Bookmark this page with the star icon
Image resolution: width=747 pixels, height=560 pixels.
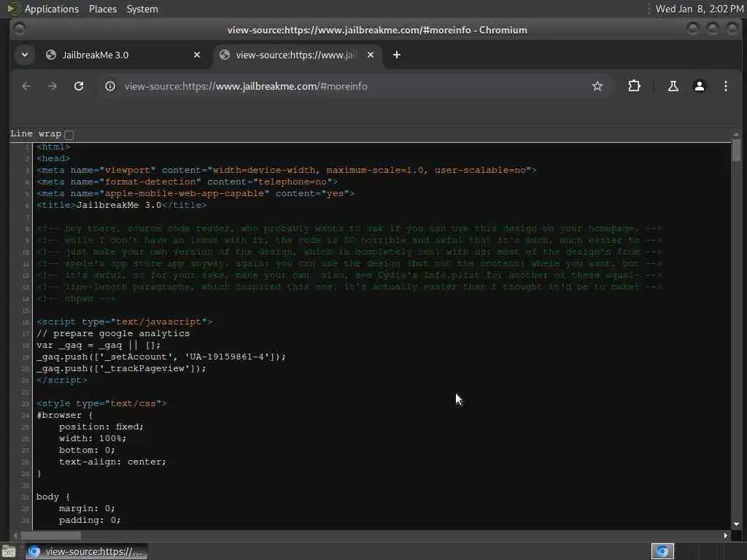pos(597,86)
